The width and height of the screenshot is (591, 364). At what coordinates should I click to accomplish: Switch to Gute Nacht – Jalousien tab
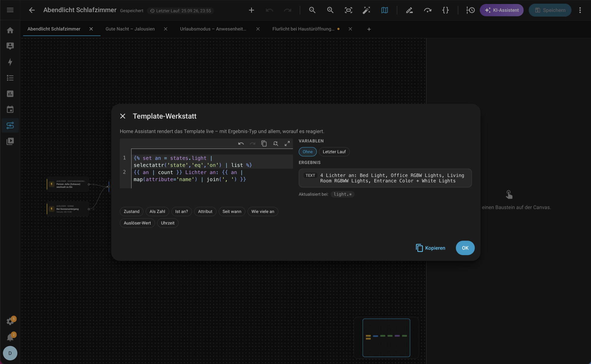(130, 29)
